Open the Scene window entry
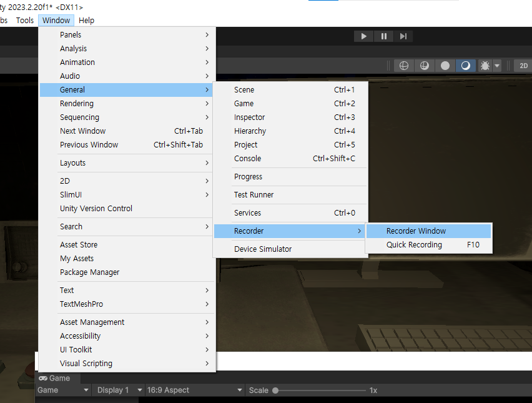 290,89
